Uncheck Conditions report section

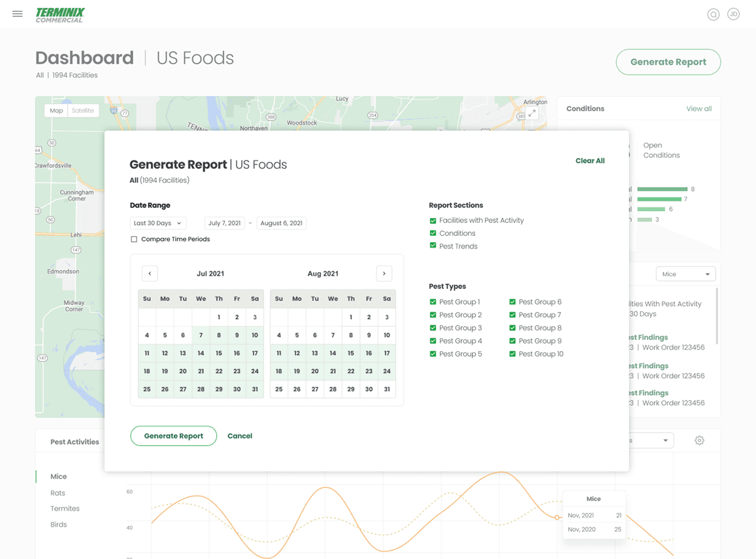click(433, 233)
